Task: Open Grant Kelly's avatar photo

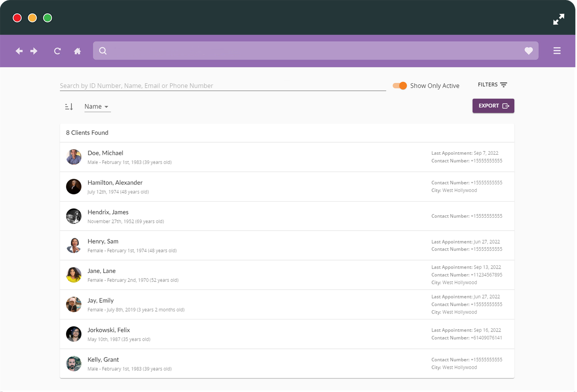Action: coord(74,364)
